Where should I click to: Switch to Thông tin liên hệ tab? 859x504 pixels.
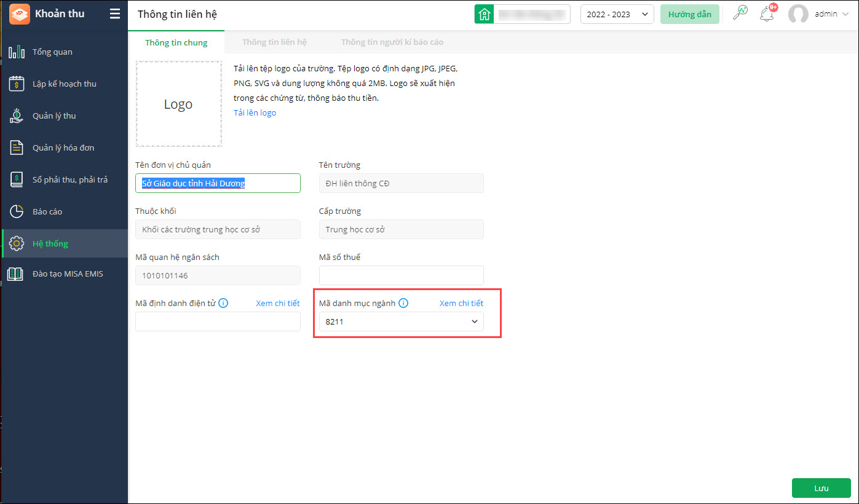274,42
